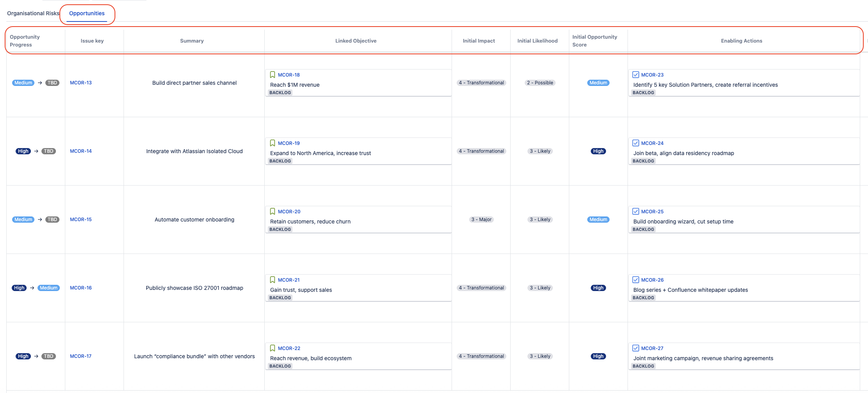The width and height of the screenshot is (868, 393).
Task: Click the Issue key column header
Action: click(x=92, y=41)
